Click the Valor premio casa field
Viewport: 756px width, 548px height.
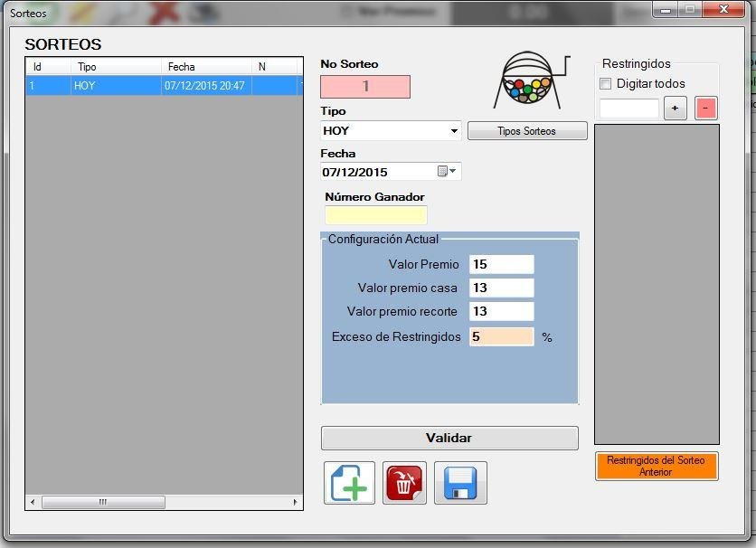[x=501, y=288]
